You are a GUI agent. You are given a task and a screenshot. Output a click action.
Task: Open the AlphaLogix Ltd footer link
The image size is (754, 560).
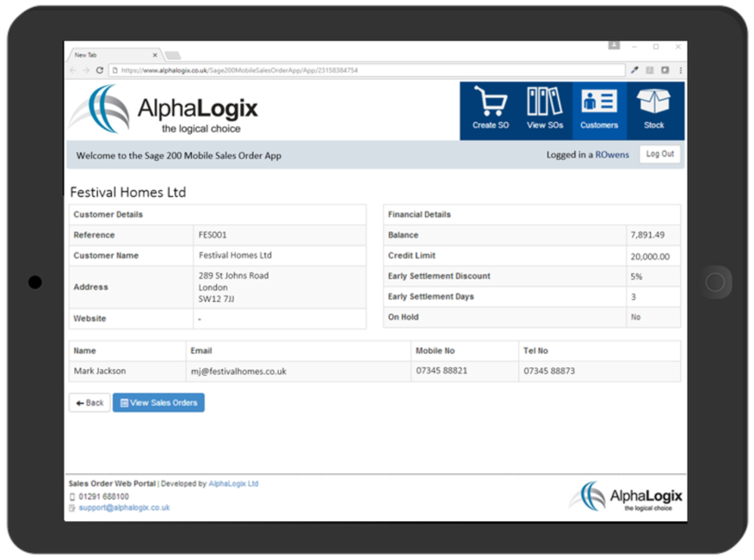coord(233,483)
